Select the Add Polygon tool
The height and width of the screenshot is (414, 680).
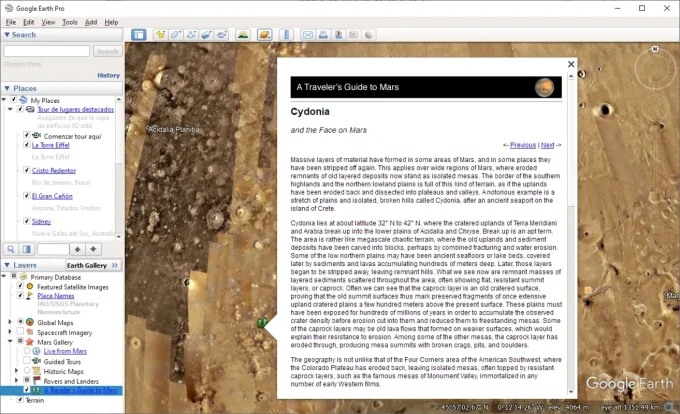point(176,35)
